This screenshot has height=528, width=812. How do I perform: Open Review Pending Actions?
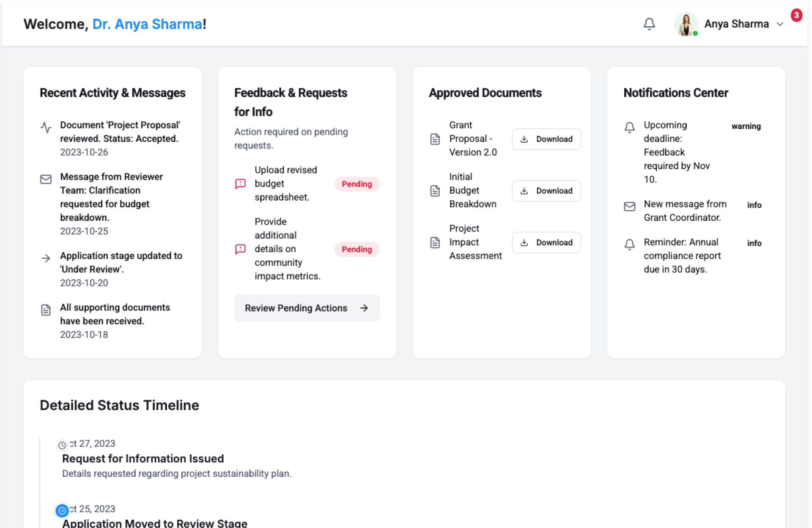coord(307,308)
